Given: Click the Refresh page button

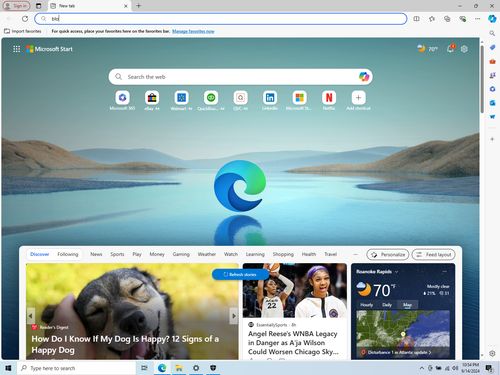Looking at the screenshot, I should (25, 19).
